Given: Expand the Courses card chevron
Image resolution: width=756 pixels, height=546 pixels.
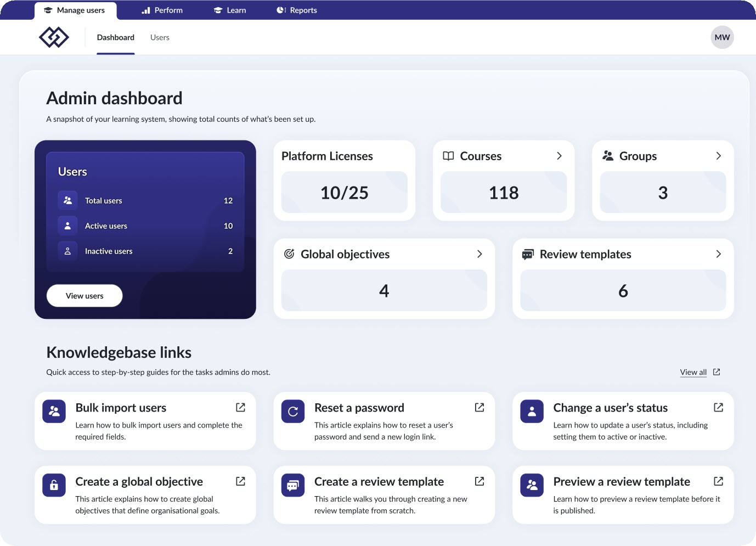Looking at the screenshot, I should tap(559, 156).
